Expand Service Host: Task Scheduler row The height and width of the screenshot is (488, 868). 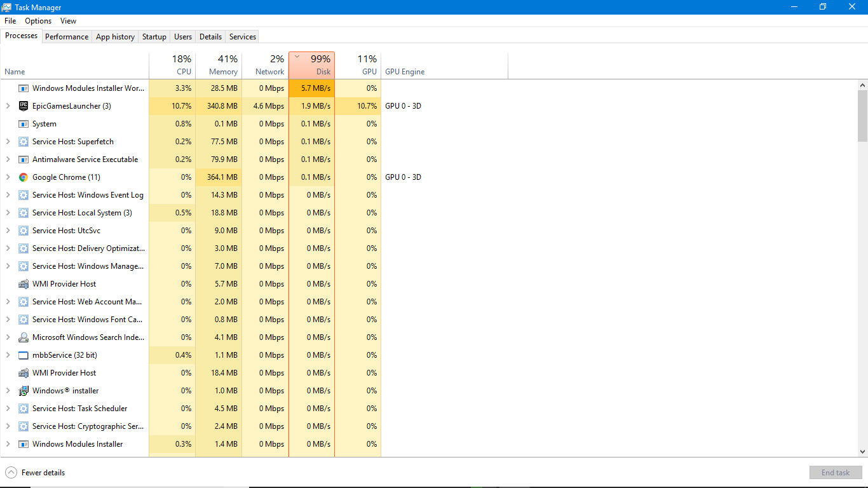click(x=8, y=409)
